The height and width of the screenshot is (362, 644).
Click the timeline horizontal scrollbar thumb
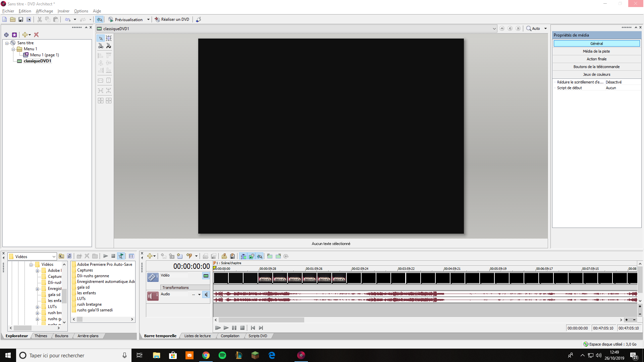tap(262, 320)
